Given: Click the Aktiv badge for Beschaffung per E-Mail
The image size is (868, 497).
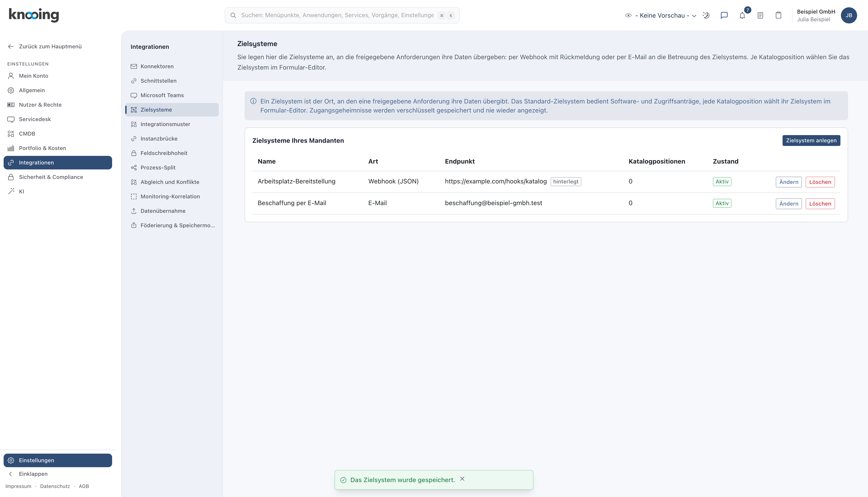Looking at the screenshot, I should pyautogui.click(x=722, y=203).
